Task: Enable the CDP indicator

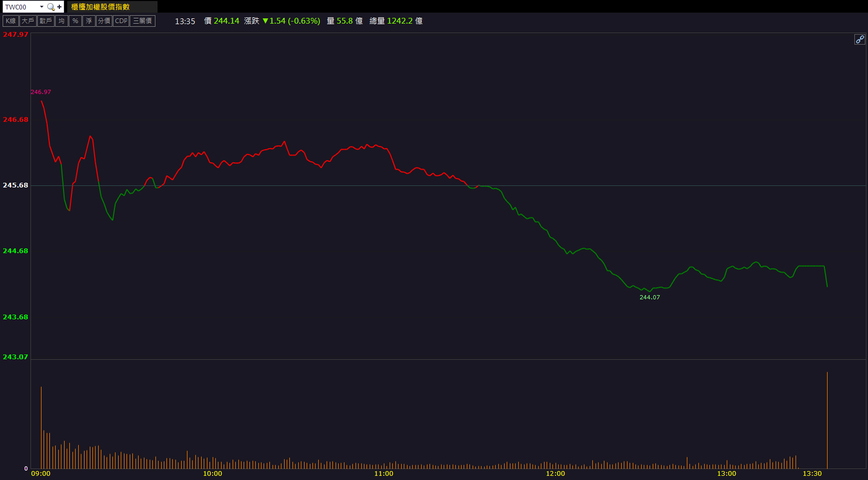Action: click(x=121, y=21)
